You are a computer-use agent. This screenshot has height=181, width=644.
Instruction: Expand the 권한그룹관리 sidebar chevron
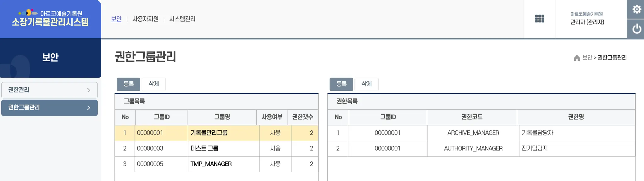89,108
